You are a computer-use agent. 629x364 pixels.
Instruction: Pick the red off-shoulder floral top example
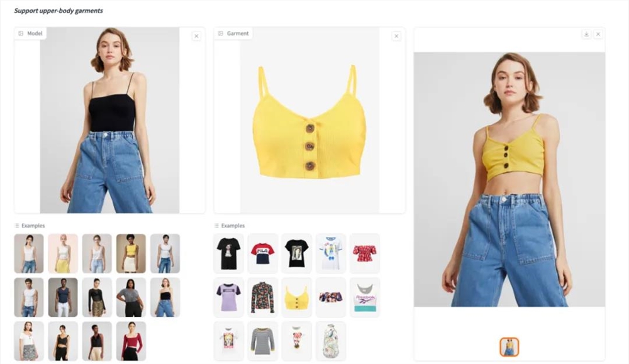click(x=365, y=253)
